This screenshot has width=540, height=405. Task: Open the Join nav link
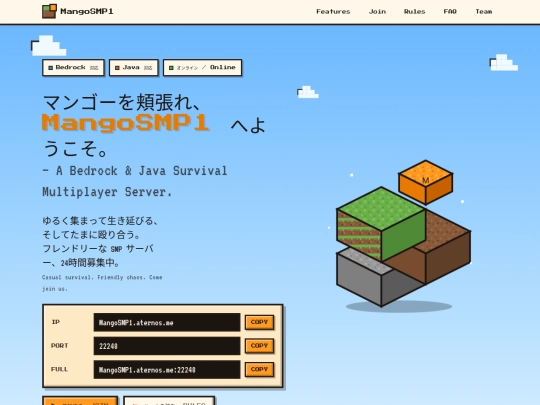377,12
